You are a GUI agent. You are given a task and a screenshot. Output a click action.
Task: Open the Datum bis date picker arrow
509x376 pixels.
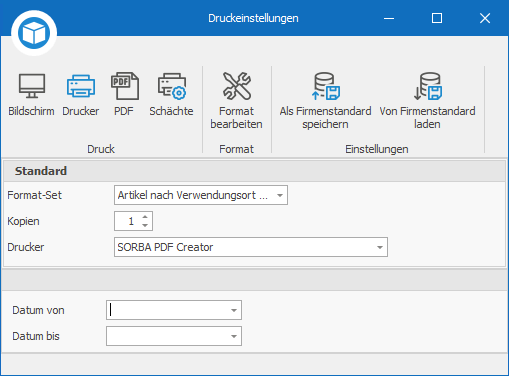point(234,336)
